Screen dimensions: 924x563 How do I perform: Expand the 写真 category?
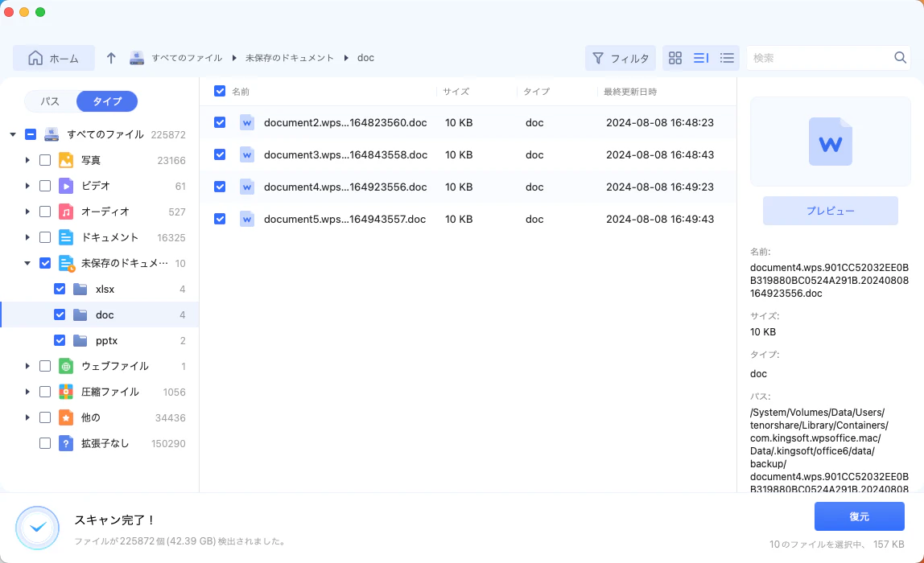[x=27, y=160]
